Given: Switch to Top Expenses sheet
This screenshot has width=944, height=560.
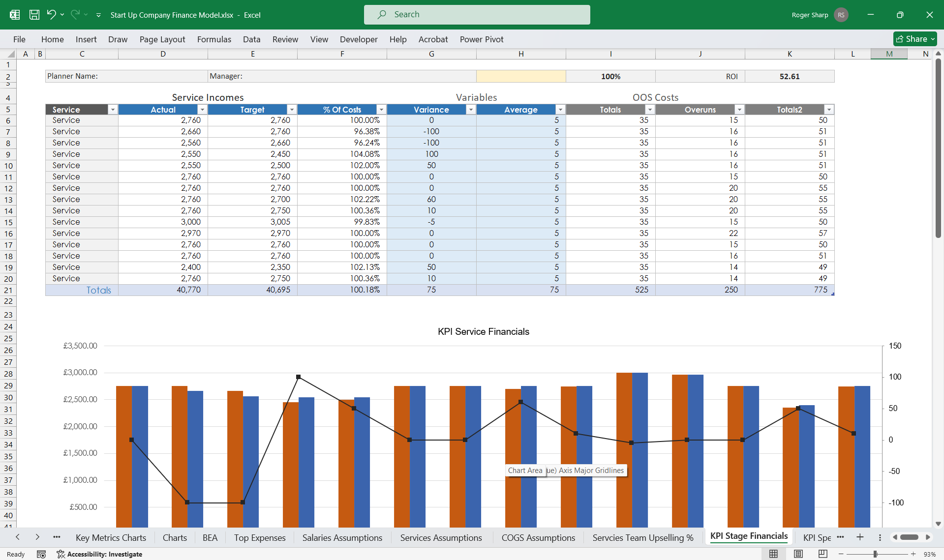Looking at the screenshot, I should [x=260, y=538].
